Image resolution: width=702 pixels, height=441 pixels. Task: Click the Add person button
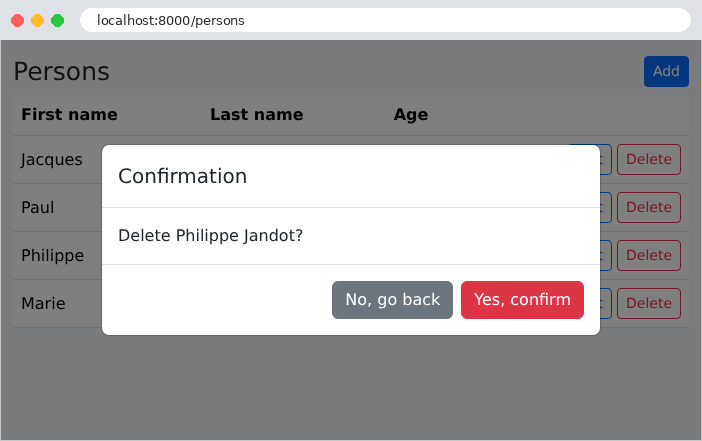point(666,71)
